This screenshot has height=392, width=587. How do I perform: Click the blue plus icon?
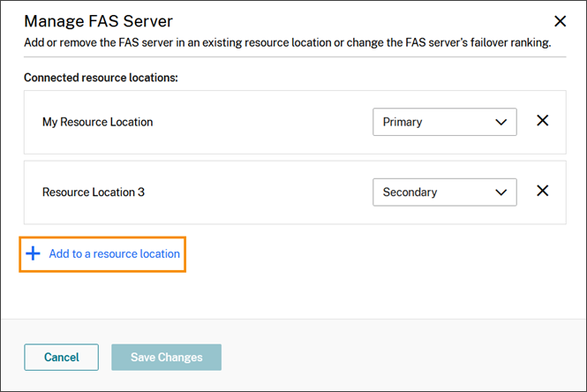pyautogui.click(x=33, y=253)
